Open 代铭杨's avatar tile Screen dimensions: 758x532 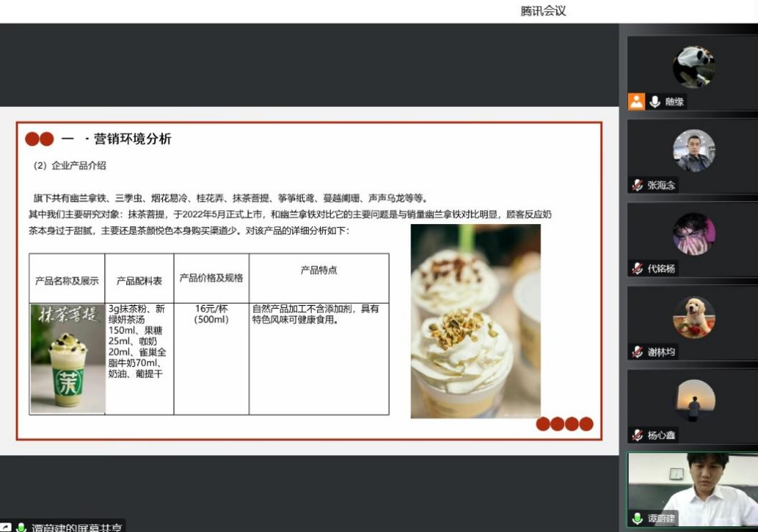(693, 234)
